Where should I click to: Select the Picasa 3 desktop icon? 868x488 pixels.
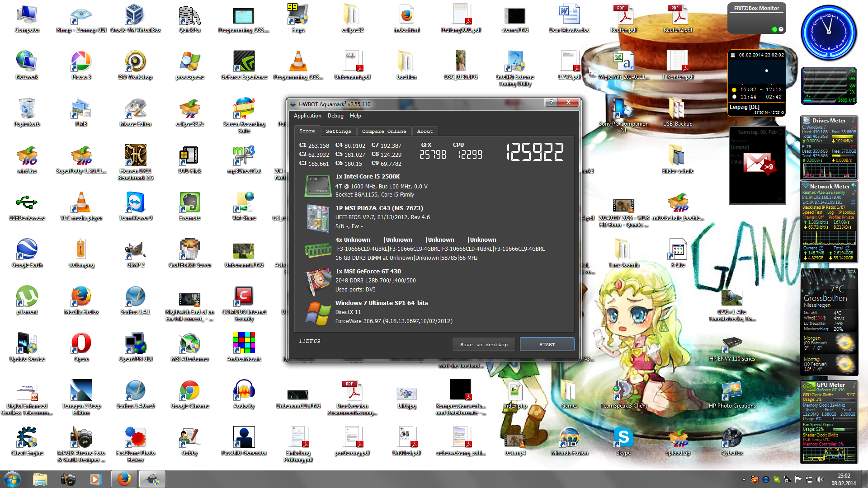tap(81, 66)
